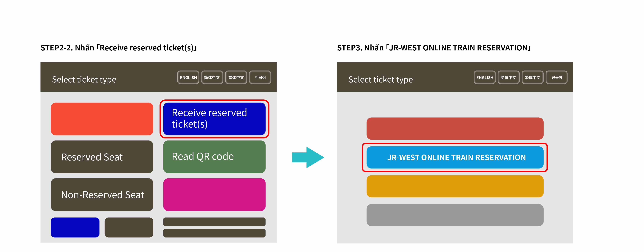Switch left screen language to ENGLISH

(x=188, y=77)
